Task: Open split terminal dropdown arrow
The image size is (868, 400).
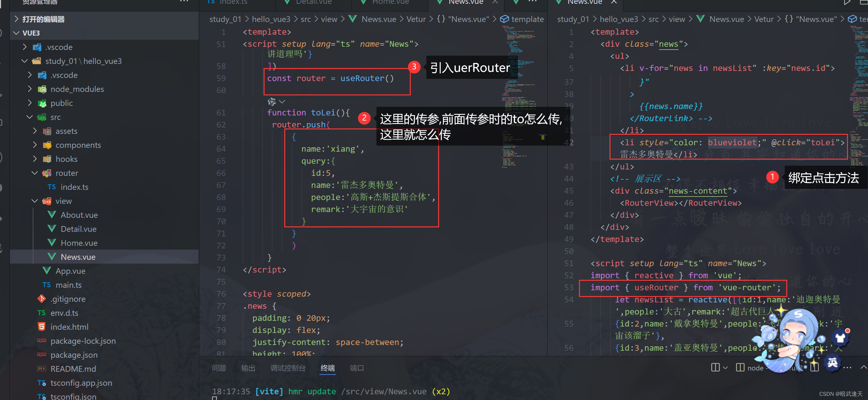Action: pos(726,368)
